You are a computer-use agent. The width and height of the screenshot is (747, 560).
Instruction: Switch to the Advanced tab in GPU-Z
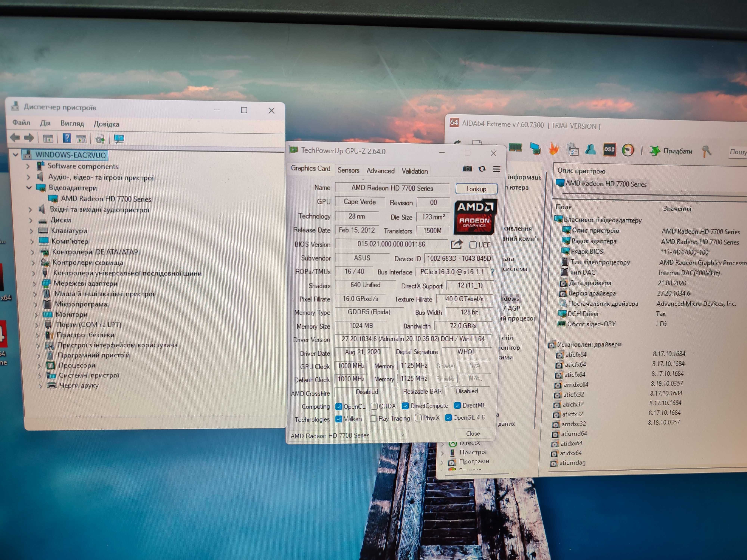click(x=380, y=171)
